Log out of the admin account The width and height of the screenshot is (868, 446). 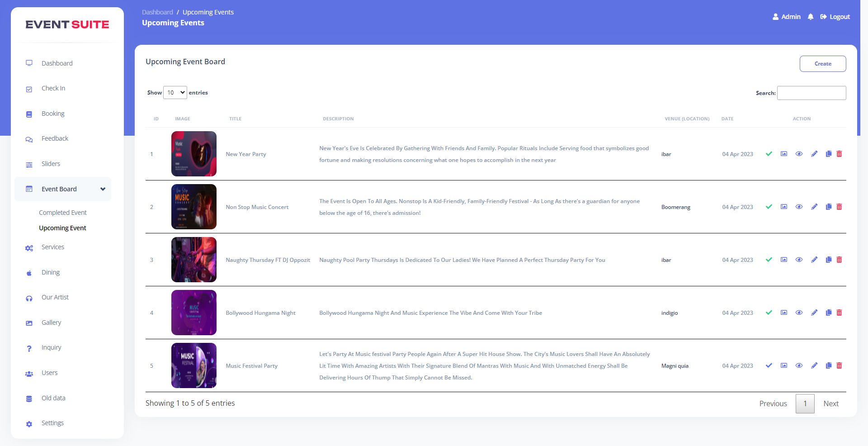tap(835, 17)
